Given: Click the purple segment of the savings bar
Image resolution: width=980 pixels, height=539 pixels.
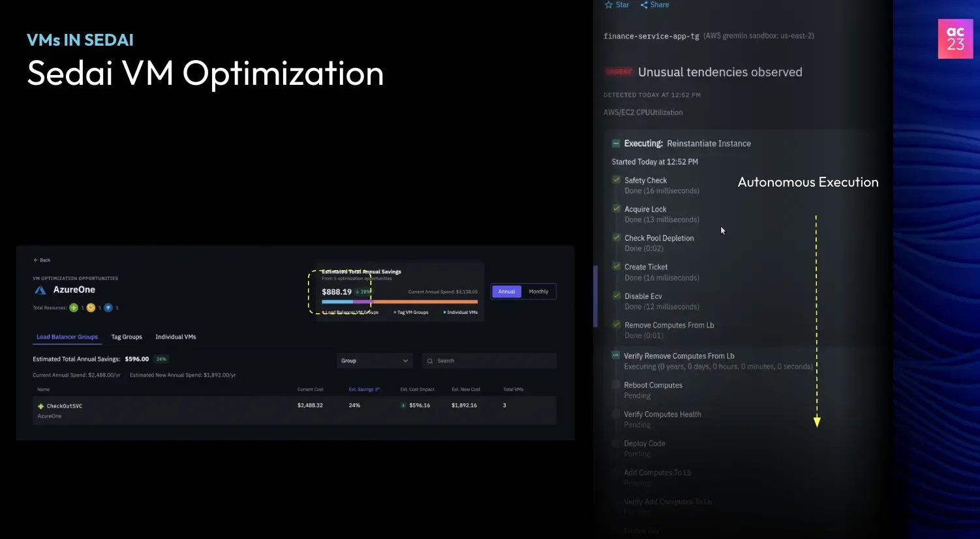Looking at the screenshot, I should coord(362,302).
